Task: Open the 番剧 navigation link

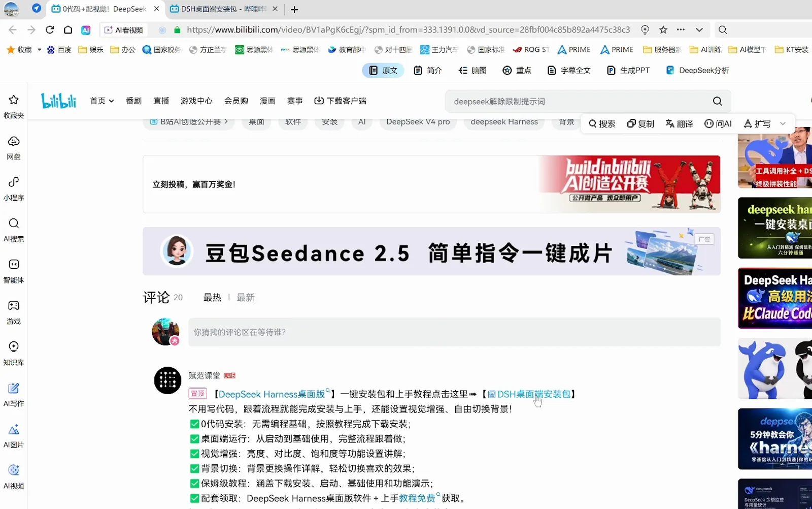Action: (133, 101)
